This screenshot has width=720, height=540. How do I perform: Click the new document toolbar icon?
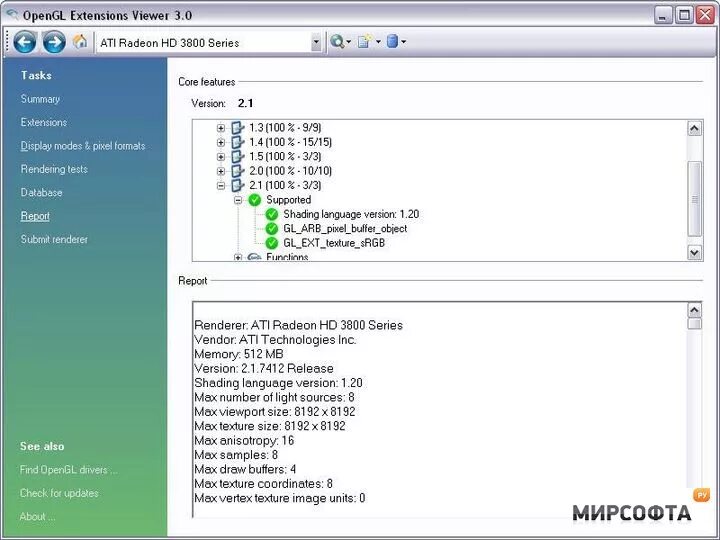pyautogui.click(x=365, y=41)
